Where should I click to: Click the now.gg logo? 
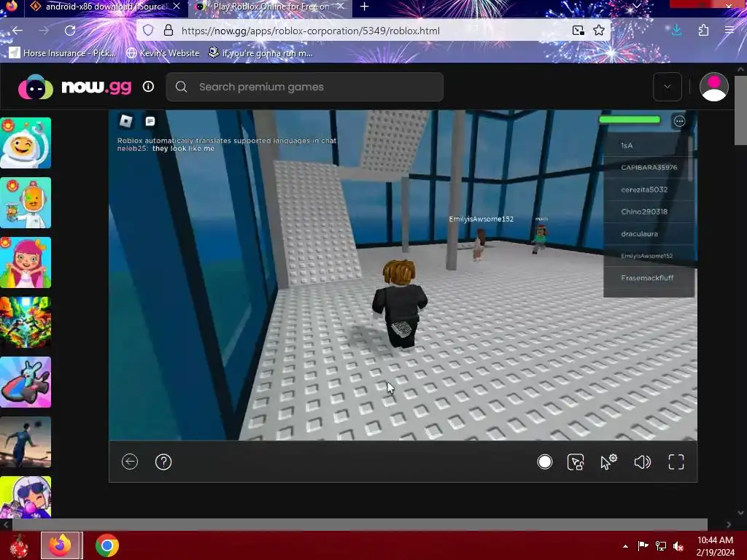(x=75, y=87)
